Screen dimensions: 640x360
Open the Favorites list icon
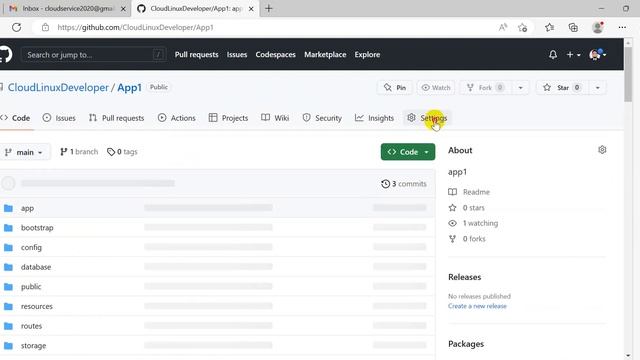pyautogui.click(x=549, y=27)
